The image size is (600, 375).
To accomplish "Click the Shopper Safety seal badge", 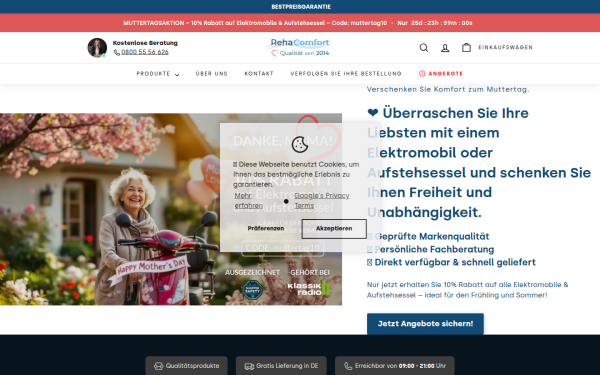I will point(252,289).
